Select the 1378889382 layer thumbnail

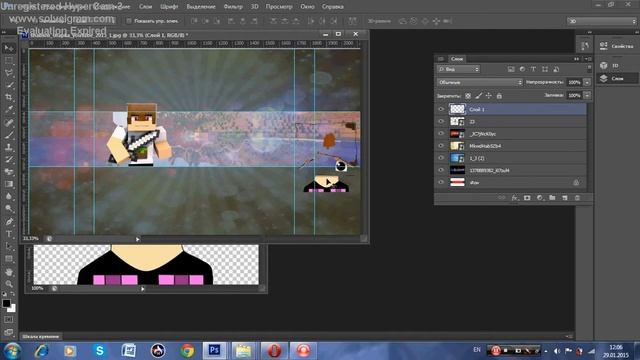point(457,170)
